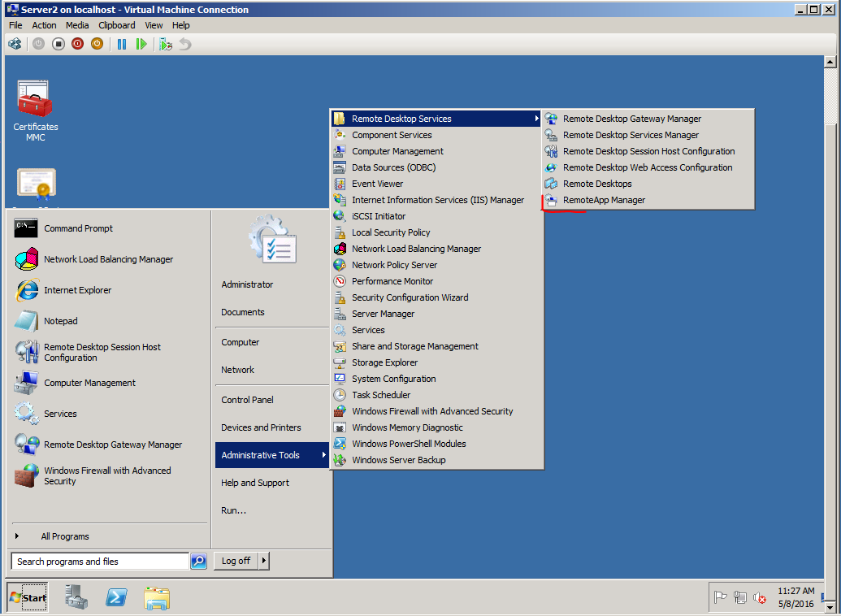Expand the Administrative Tools menu item
This screenshot has height=616, width=841.
pos(272,455)
